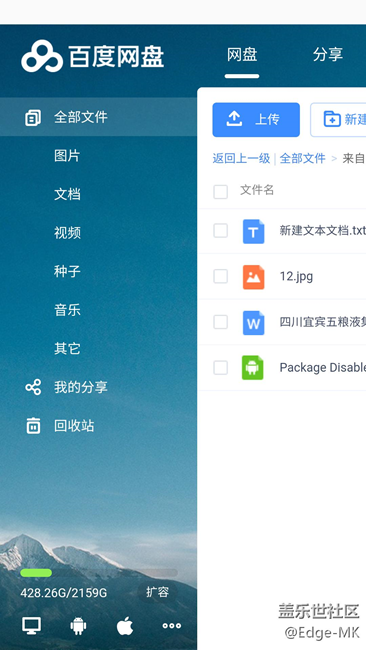This screenshot has height=650, width=366.
Task: Click the 文件名 column header
Action: [x=257, y=190]
